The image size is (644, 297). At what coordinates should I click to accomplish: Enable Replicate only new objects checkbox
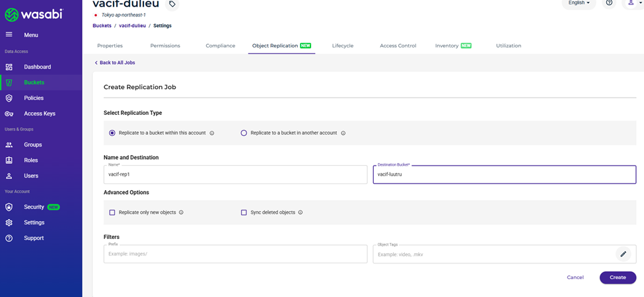[112, 213]
